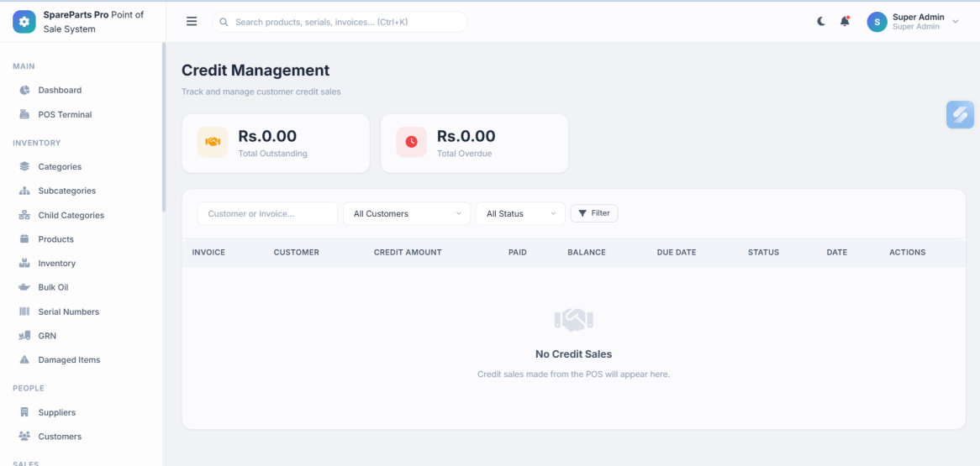Click the GRN truck loading icon

point(24,336)
